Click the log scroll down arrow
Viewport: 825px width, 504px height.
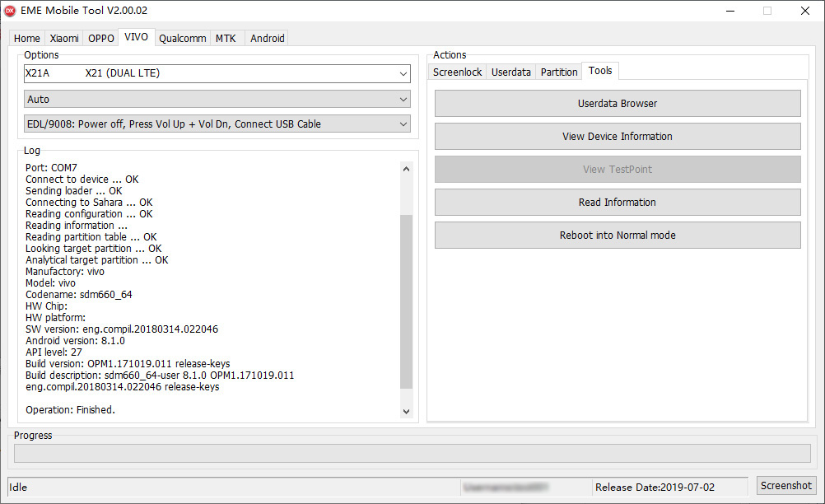click(x=406, y=412)
